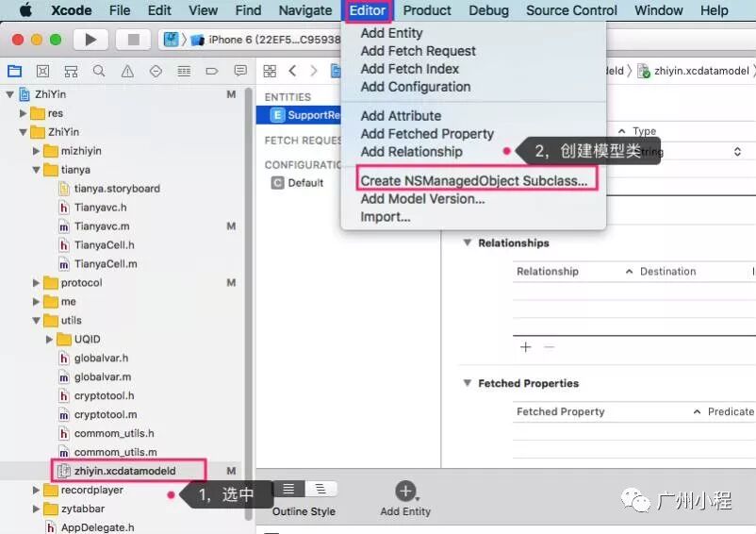Image resolution: width=756 pixels, height=534 pixels.
Task: Click the Stop button in toolbar
Action: tap(133, 40)
